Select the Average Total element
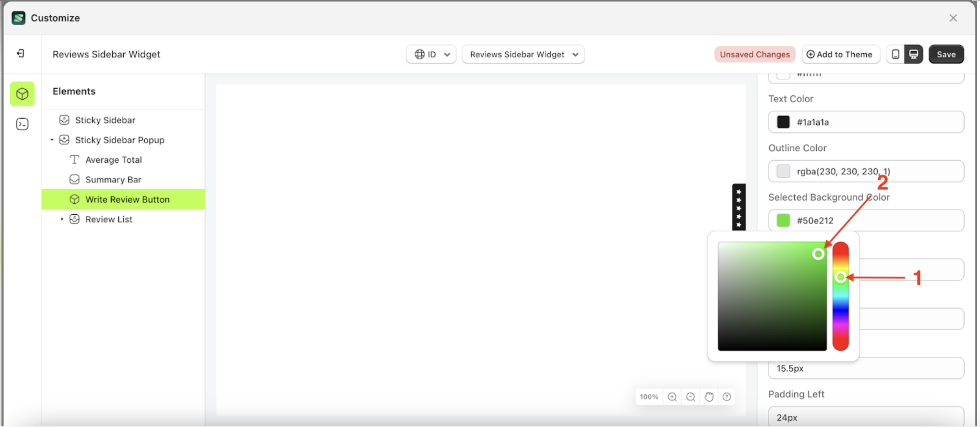 (113, 159)
